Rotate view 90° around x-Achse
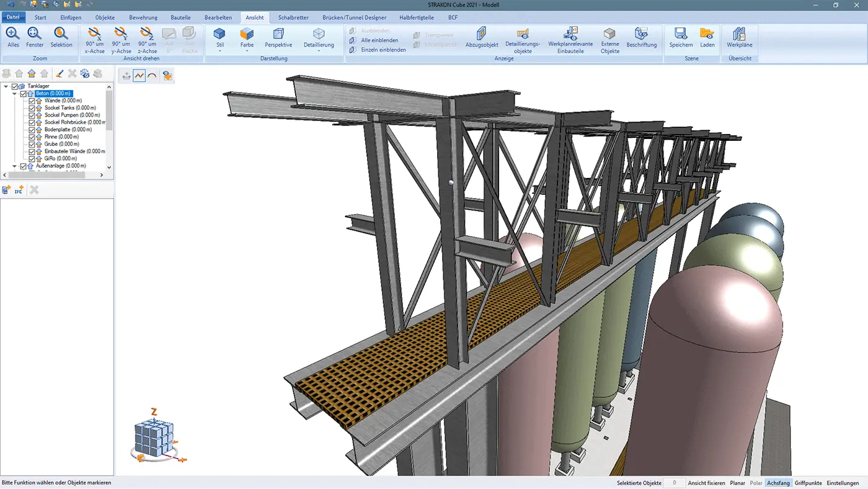 (95, 35)
